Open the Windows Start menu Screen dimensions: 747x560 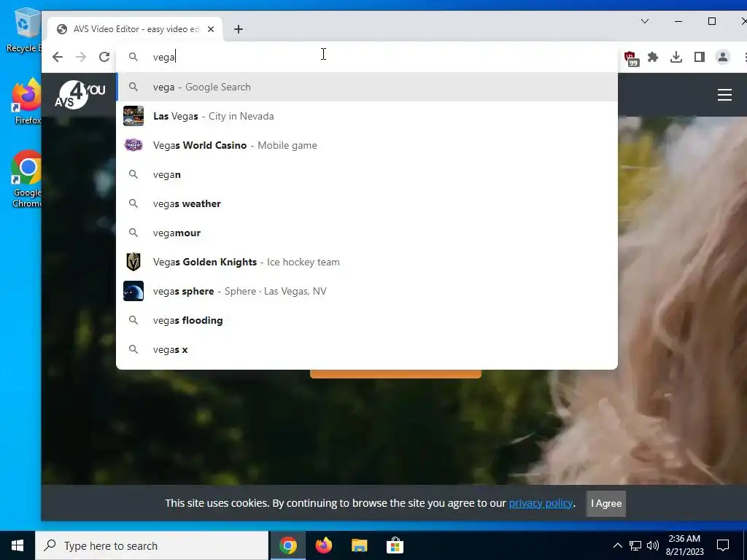coord(18,545)
